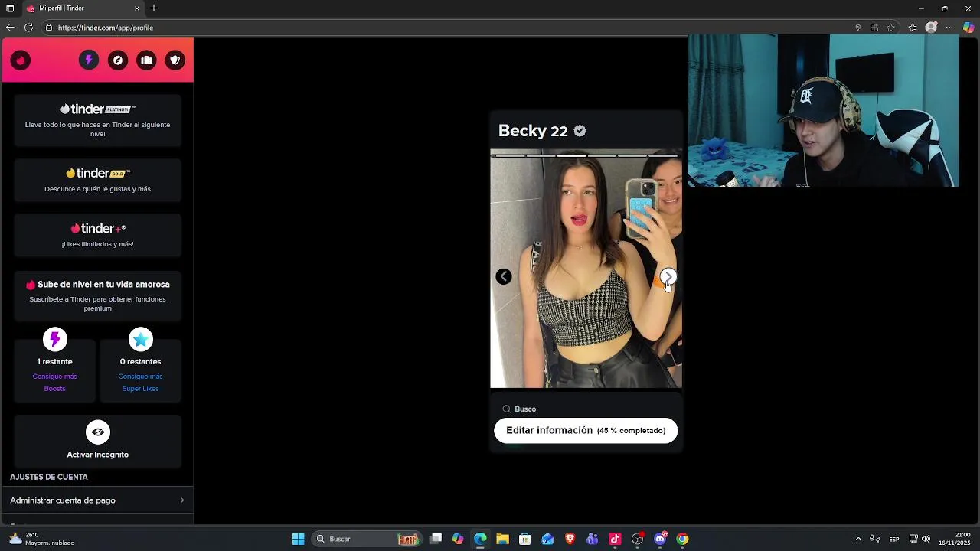Click the Tinder flame home icon
980x551 pixels.
tap(21, 60)
